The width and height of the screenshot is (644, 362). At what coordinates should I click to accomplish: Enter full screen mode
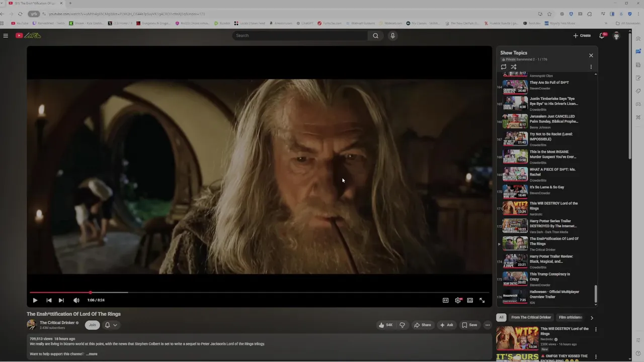482,300
